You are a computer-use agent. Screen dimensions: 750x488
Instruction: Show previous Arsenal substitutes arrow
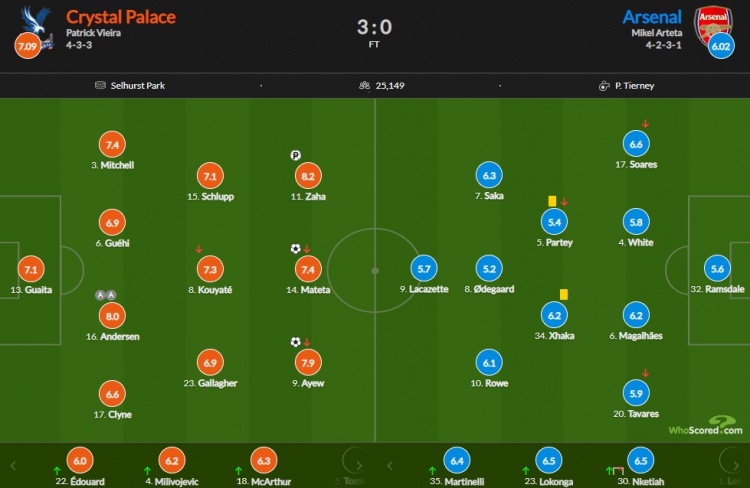[390, 466]
